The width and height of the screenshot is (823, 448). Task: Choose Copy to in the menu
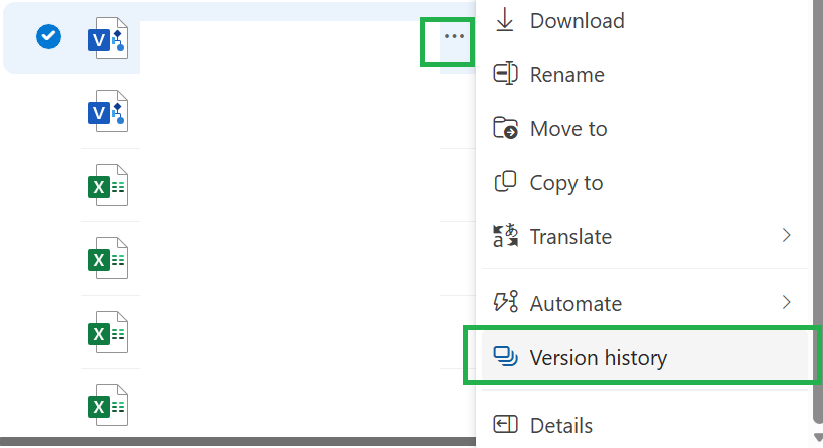[645, 183]
